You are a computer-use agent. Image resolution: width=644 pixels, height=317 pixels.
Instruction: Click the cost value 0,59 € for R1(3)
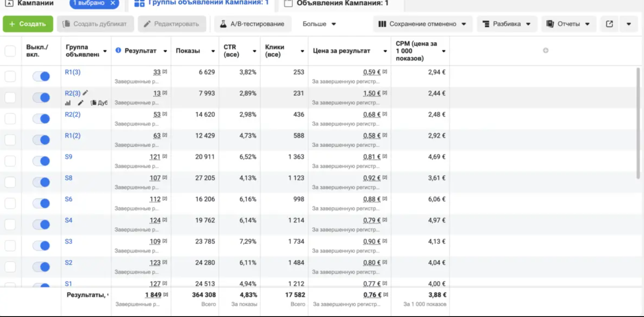[x=372, y=72]
